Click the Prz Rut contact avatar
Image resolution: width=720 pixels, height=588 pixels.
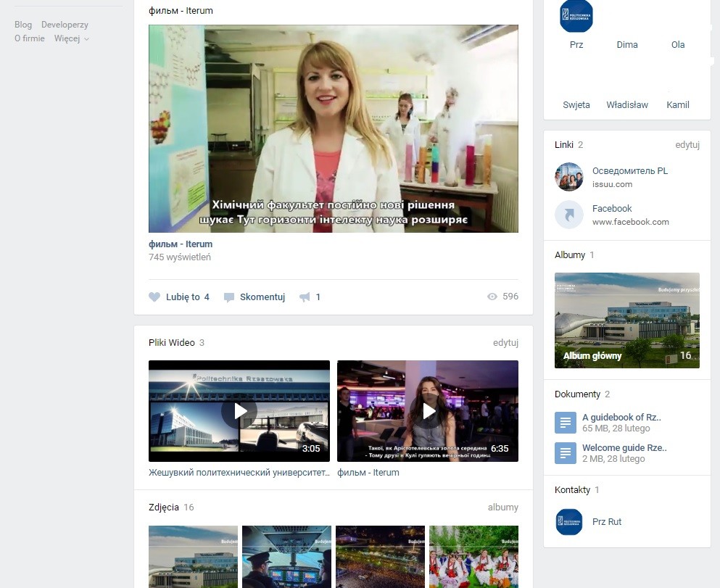(x=569, y=522)
